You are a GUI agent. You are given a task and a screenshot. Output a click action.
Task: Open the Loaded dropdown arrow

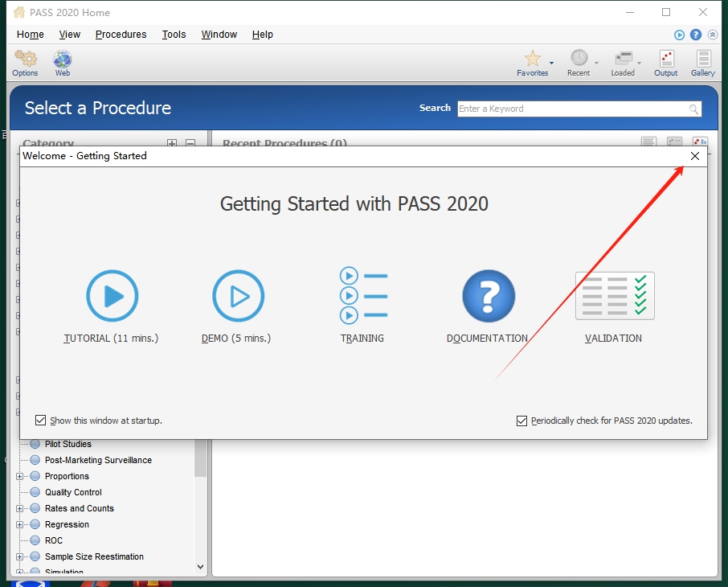(x=640, y=63)
